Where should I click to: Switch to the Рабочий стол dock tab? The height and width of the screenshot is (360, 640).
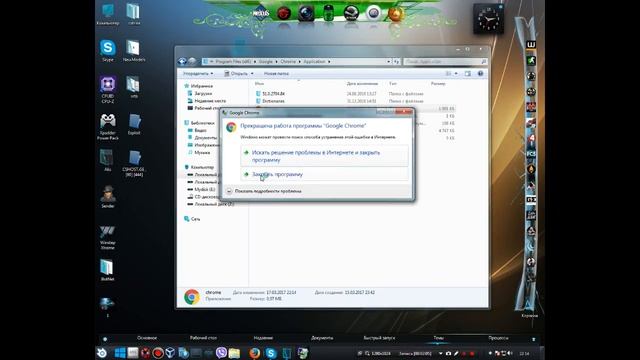pos(203,338)
